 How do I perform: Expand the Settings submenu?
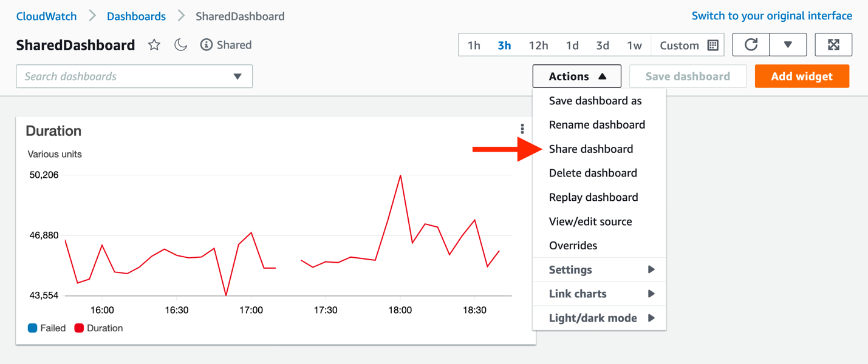570,269
